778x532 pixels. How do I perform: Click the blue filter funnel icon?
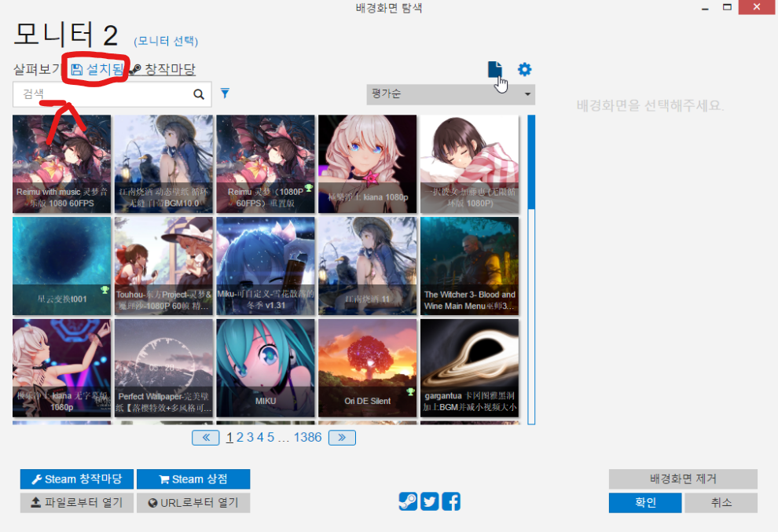point(225,94)
